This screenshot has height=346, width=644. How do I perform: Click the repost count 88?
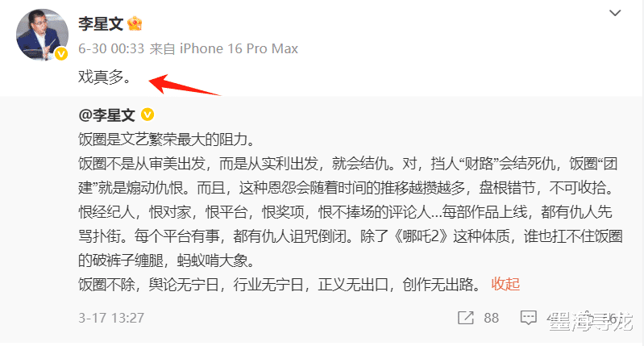[x=491, y=318]
